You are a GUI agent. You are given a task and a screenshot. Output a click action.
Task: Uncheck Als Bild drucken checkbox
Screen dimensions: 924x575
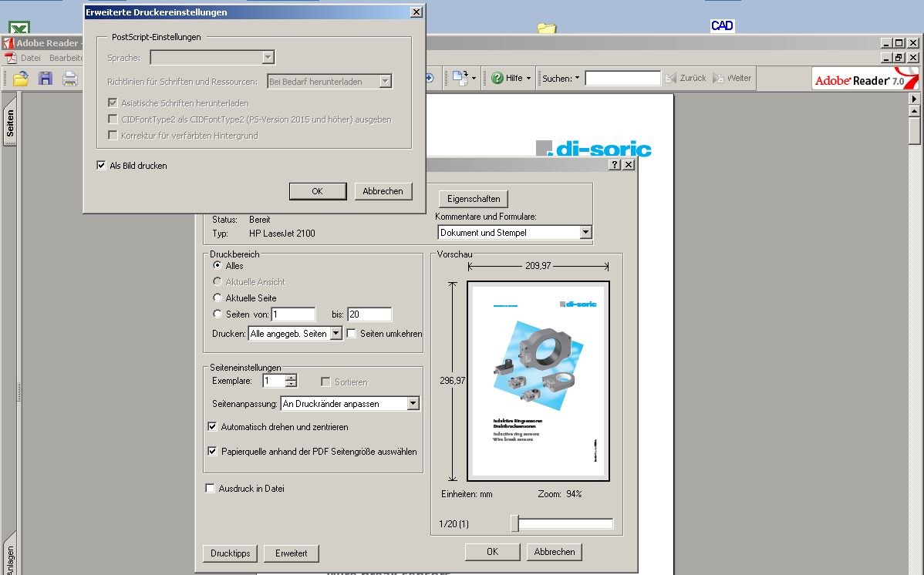(x=101, y=166)
